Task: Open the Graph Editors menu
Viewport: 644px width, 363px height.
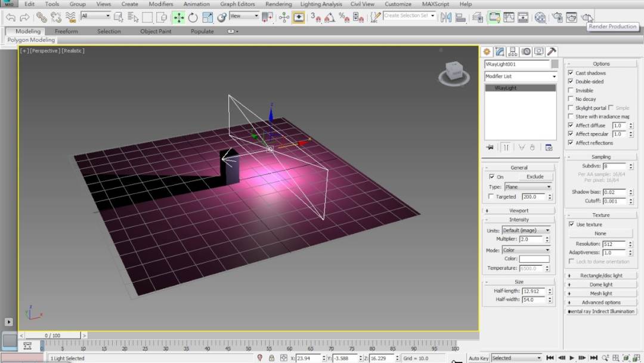Action: [x=237, y=4]
